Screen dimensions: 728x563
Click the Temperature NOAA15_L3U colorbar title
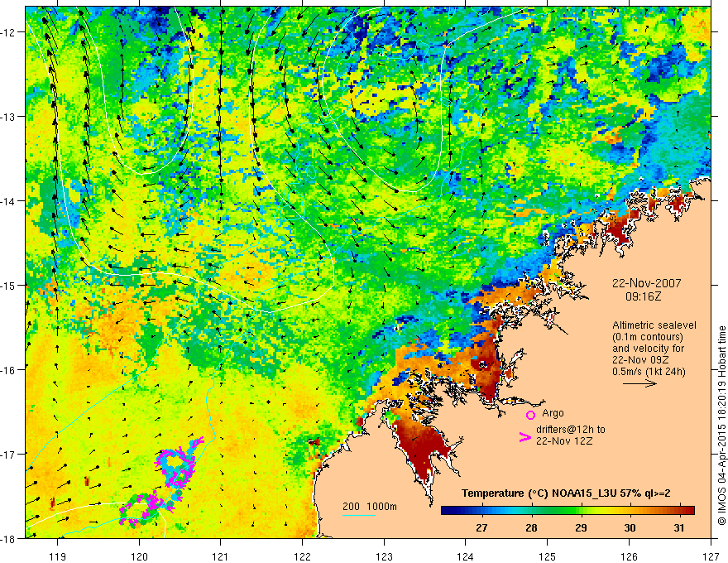pyautogui.click(x=566, y=493)
